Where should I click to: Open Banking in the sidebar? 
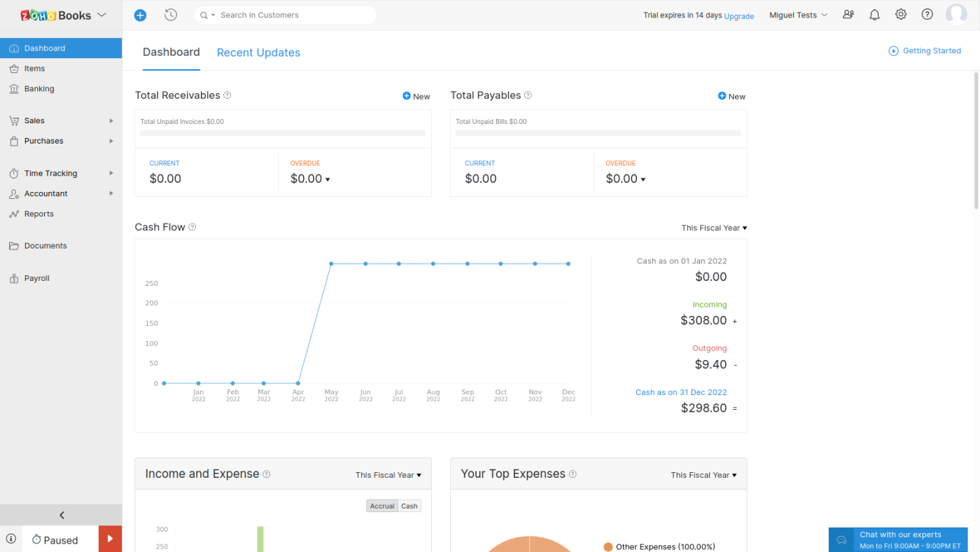coord(39,89)
